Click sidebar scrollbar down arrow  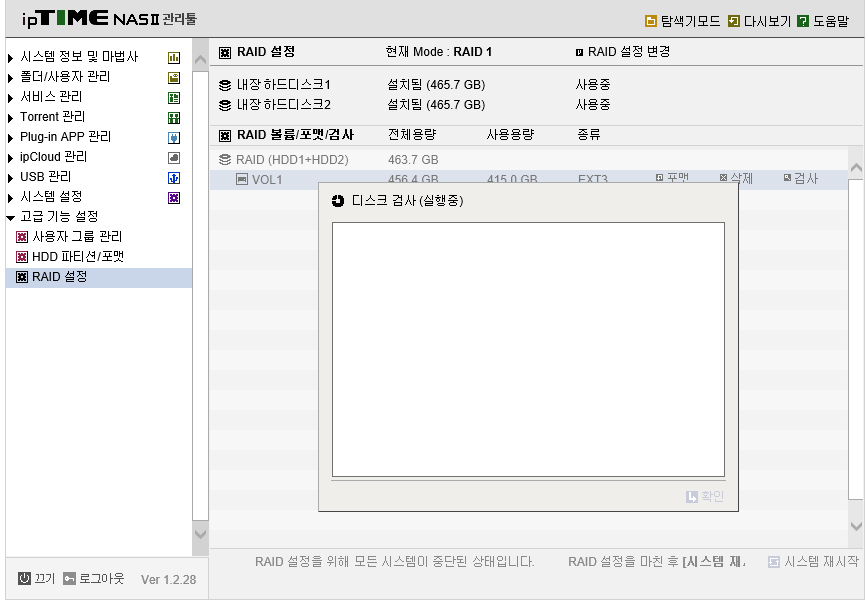200,534
